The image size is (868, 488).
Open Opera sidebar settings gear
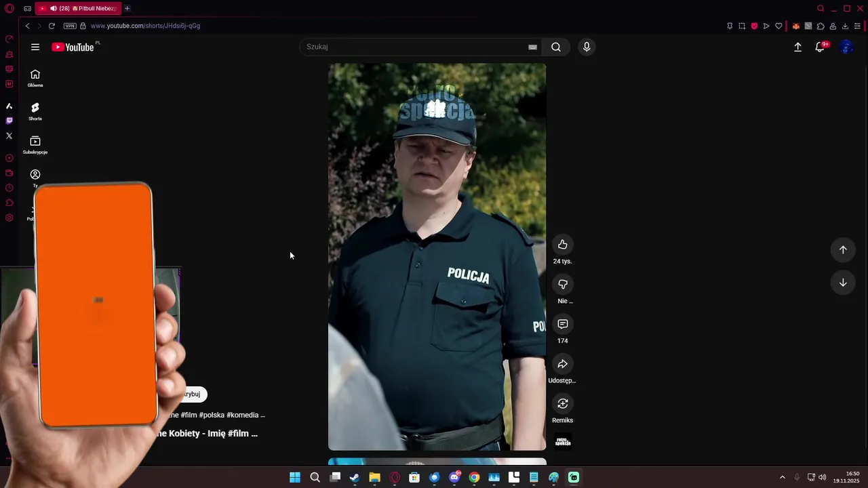9,218
